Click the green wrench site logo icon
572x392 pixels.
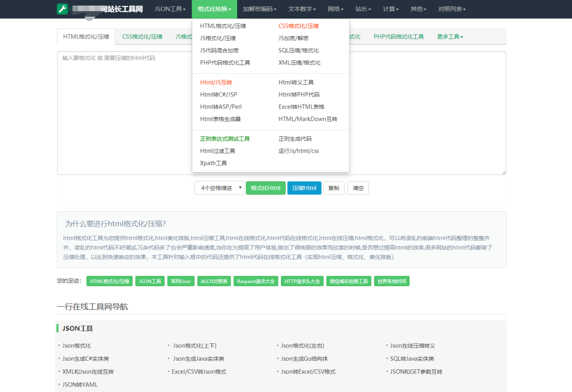coord(62,9)
